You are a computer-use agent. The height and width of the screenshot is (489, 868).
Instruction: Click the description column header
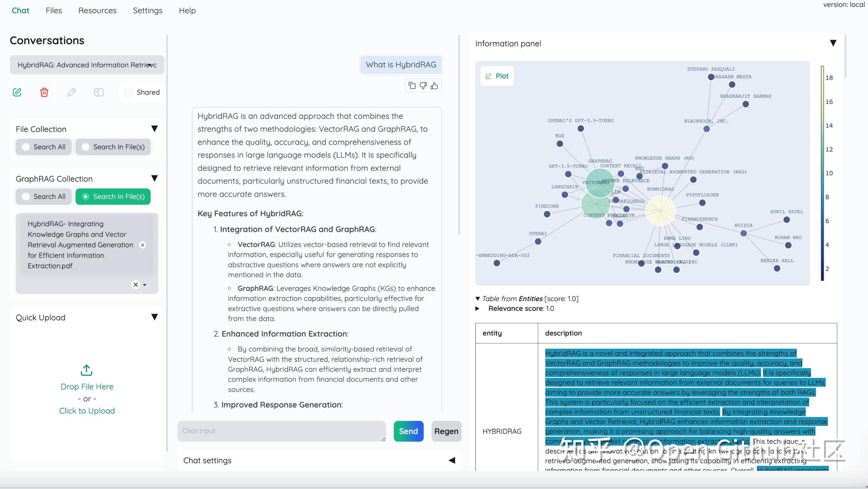[687, 333]
